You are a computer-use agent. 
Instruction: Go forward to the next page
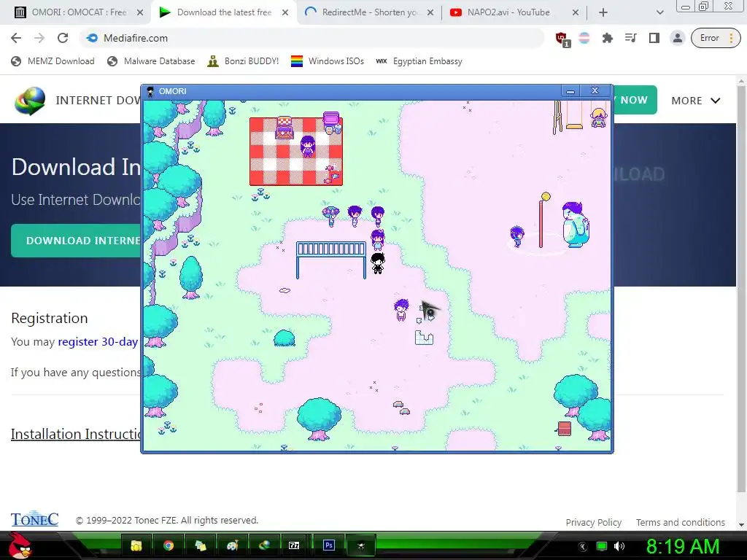coord(39,38)
